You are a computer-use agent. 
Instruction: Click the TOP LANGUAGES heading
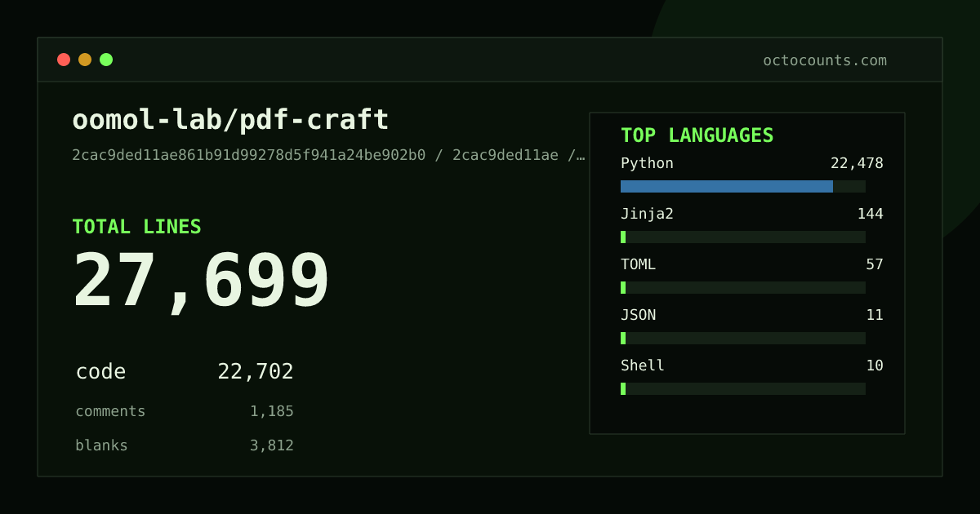[697, 135]
